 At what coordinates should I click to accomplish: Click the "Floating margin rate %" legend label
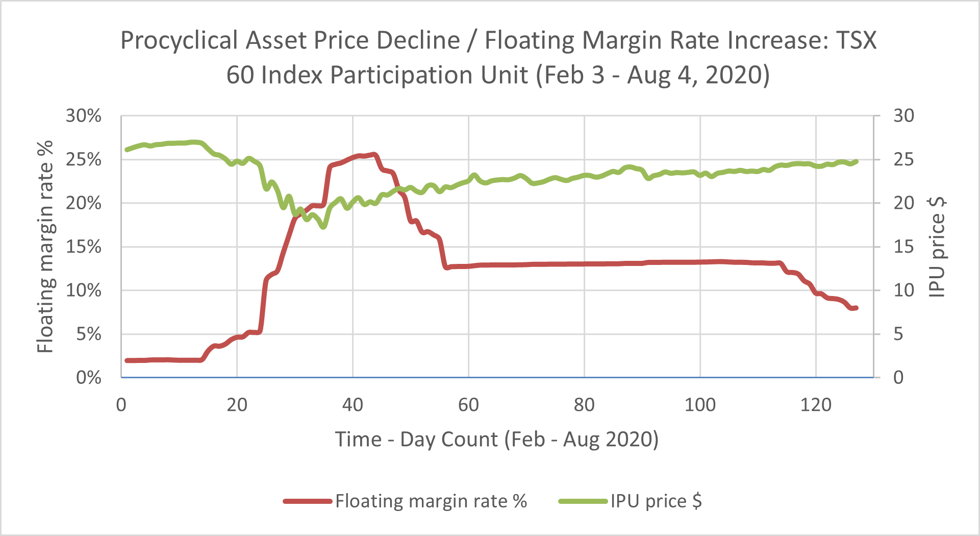(x=431, y=501)
